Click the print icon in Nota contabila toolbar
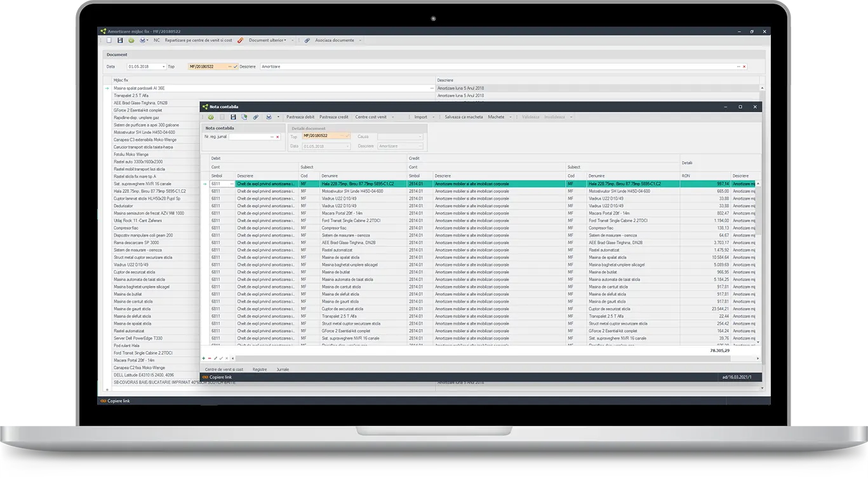868x478 pixels. click(269, 117)
